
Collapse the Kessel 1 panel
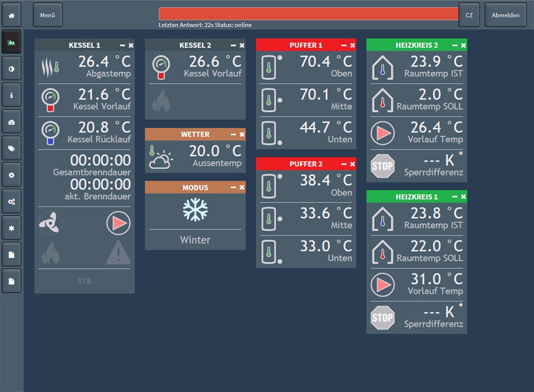pos(122,46)
